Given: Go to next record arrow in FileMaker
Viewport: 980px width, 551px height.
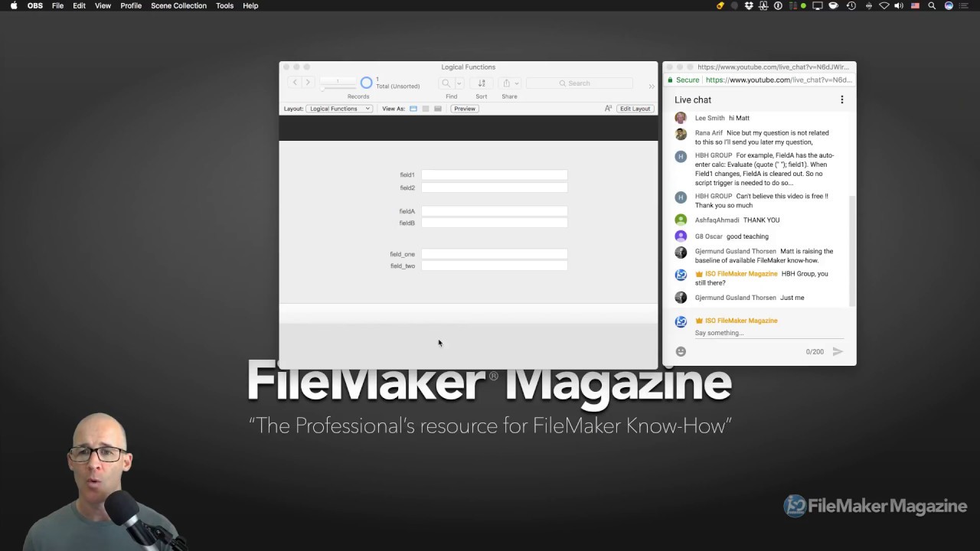Looking at the screenshot, I should tap(308, 83).
